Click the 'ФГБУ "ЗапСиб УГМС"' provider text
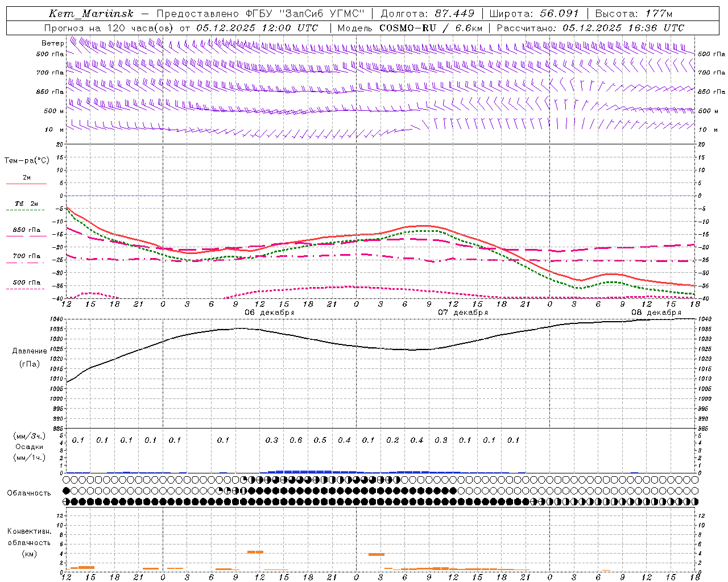The height and width of the screenshot is (582, 728). point(305,14)
